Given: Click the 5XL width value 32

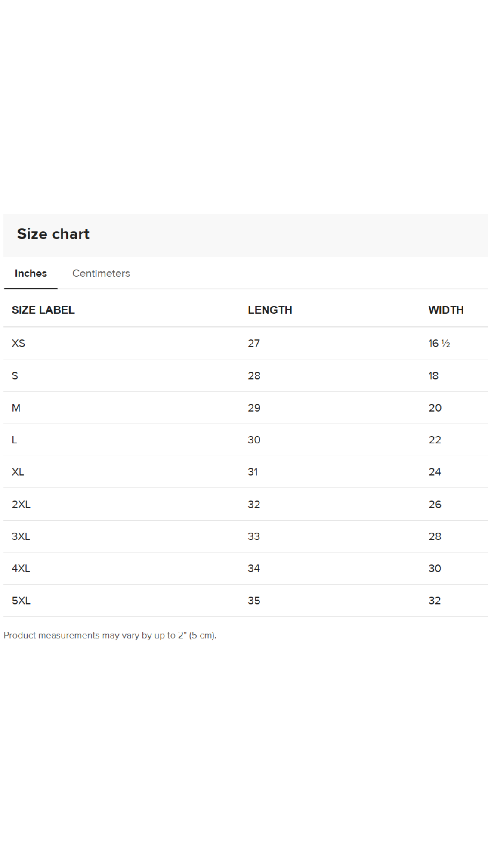Looking at the screenshot, I should tap(435, 601).
